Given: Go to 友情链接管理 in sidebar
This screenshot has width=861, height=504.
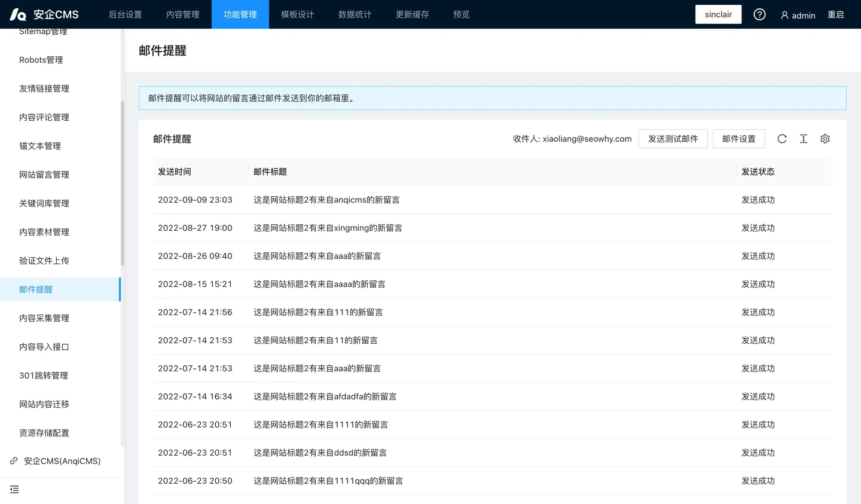Looking at the screenshot, I should click(x=60, y=88).
